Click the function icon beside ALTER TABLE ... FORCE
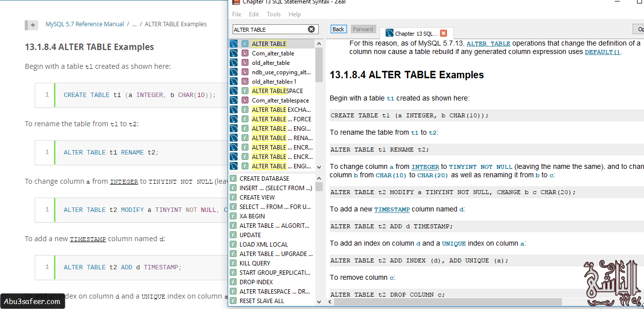 tap(245, 119)
